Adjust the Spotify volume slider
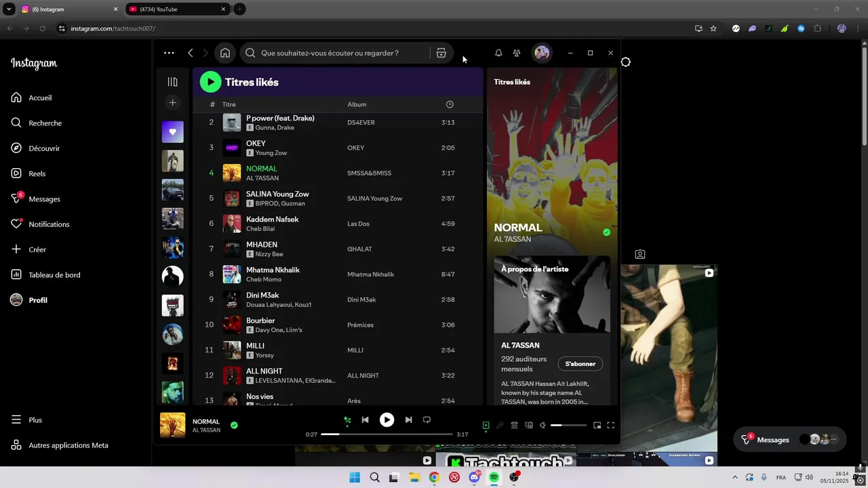Image resolution: width=868 pixels, height=488 pixels. tap(568, 426)
